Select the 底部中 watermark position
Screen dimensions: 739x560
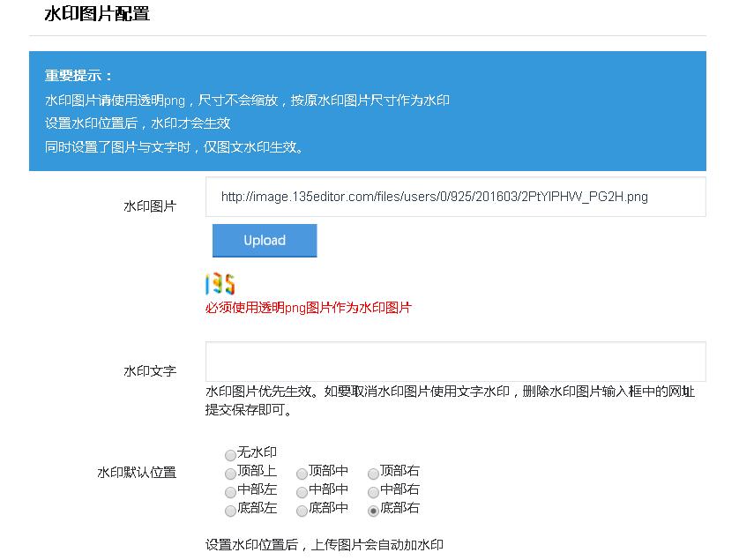tap(301, 509)
